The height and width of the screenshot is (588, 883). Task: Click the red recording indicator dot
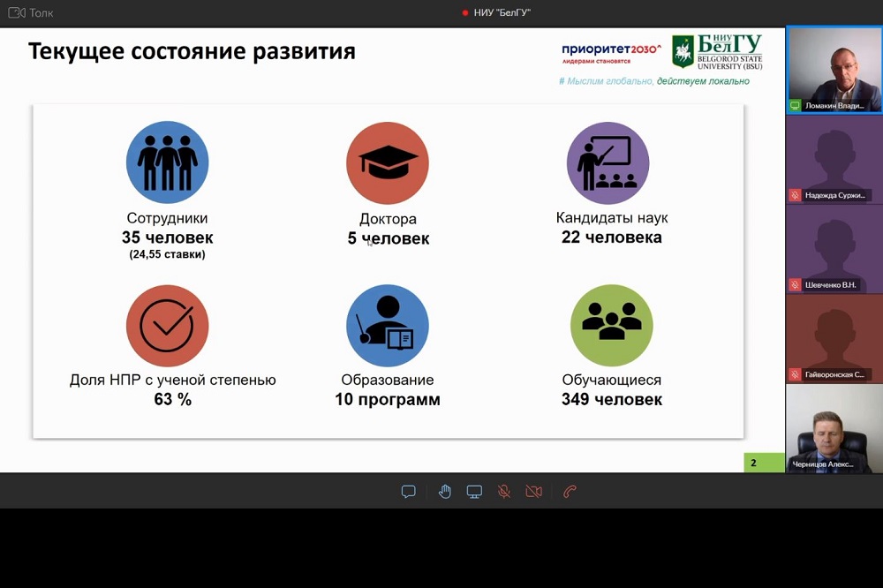[x=465, y=13]
